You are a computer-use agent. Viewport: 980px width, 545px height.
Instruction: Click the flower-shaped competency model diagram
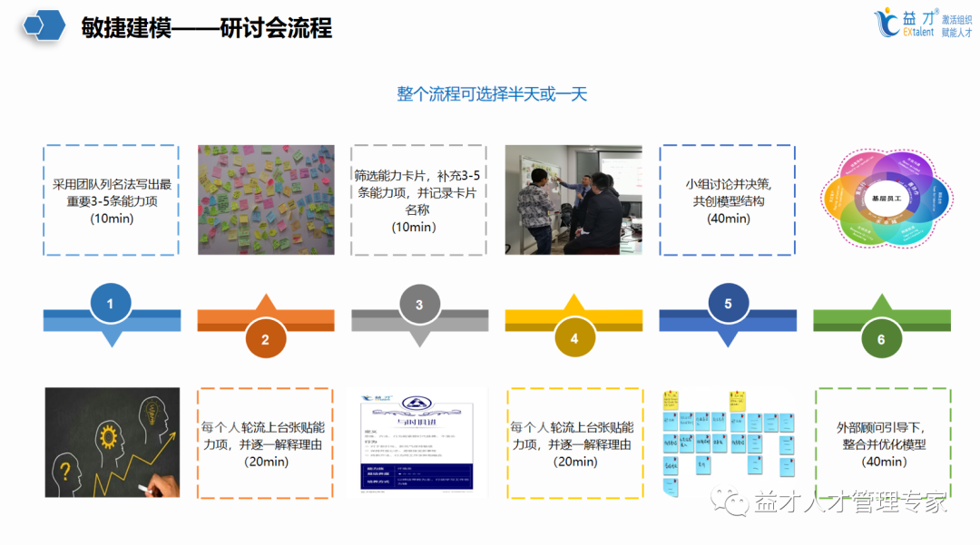[887, 199]
